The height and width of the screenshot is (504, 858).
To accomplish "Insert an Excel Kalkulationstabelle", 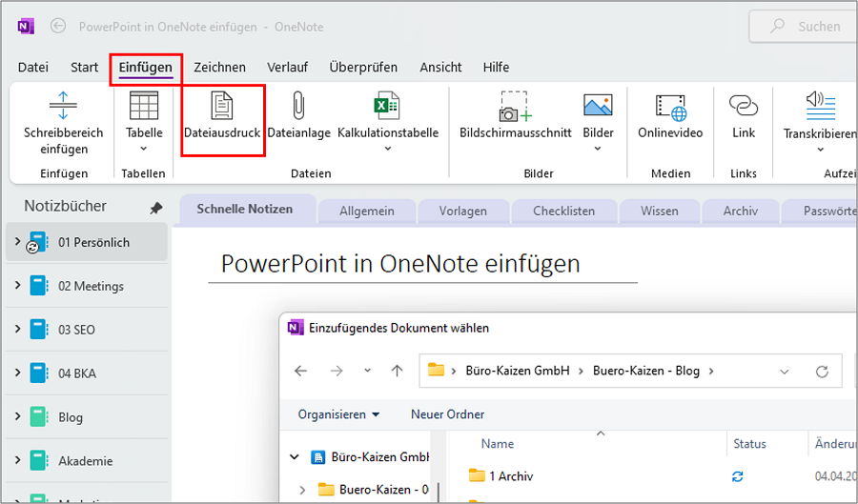I will 387,106.
